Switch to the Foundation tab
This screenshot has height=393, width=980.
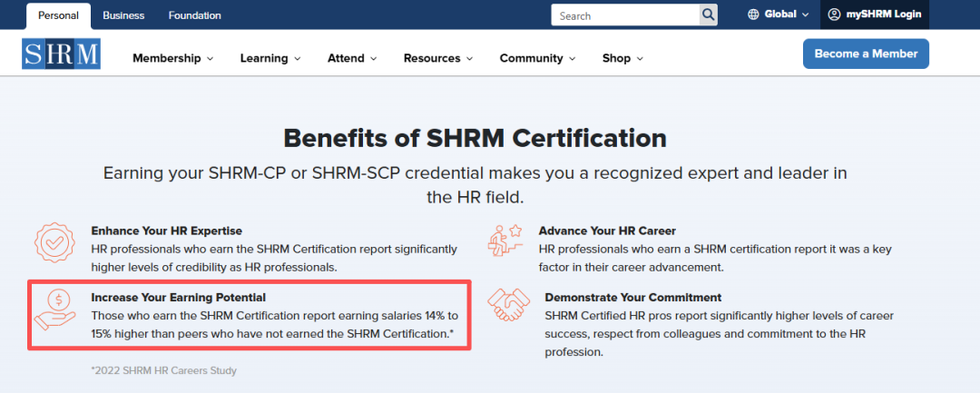194,15
